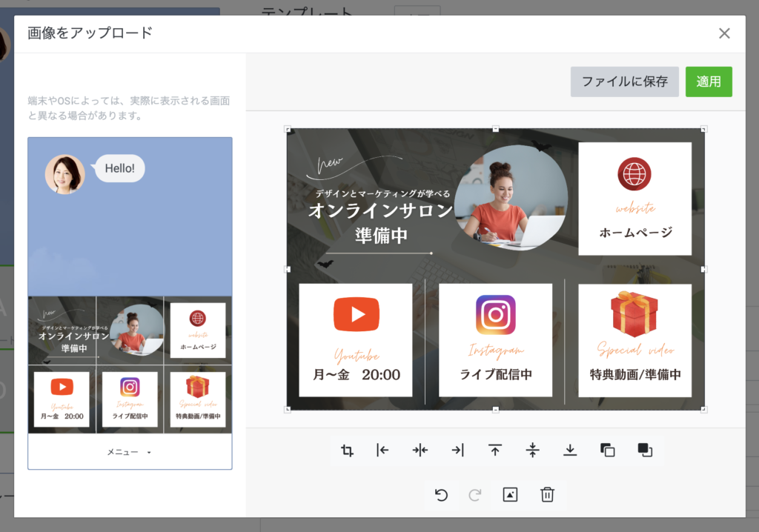
Task: Click the red globe website icon
Action: (634, 174)
